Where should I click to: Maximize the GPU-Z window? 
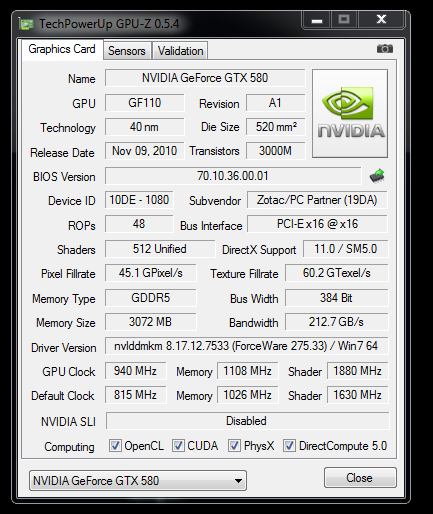tap(344, 20)
